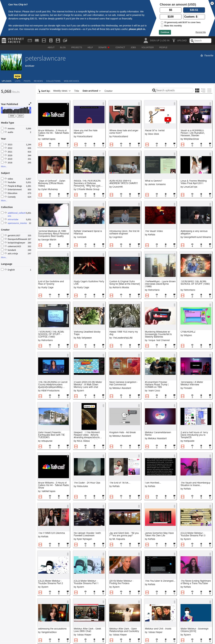The image size is (215, 644).
Task: Hide the Youtube subject with its eye icon
Action: coord(6,182)
